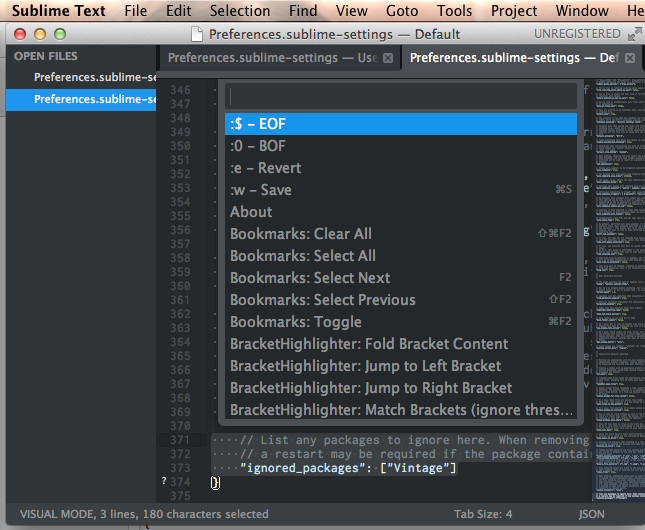Choose 'Bookmarks: Select All' in palette

[401, 256]
